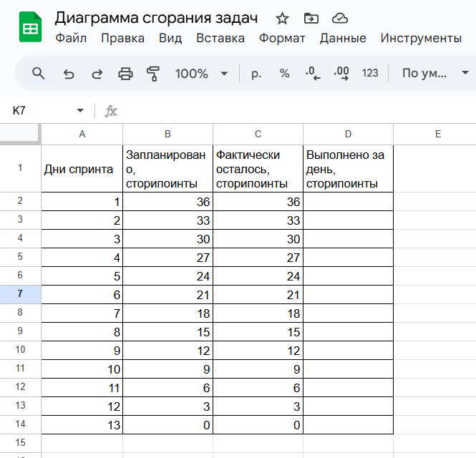
Task: Click the redo arrow
Action: [x=97, y=74]
